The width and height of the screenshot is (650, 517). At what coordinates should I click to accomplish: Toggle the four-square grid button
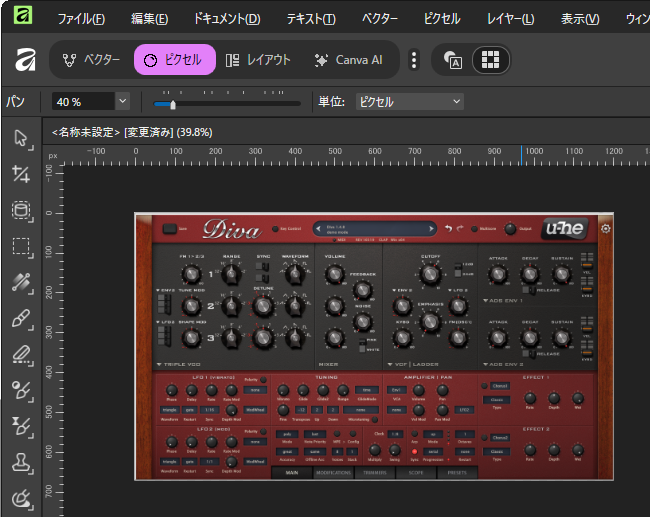(489, 60)
